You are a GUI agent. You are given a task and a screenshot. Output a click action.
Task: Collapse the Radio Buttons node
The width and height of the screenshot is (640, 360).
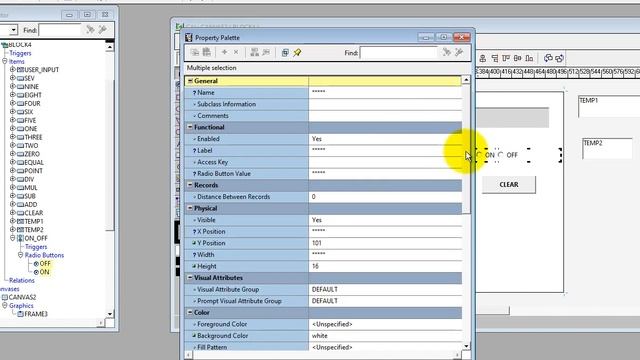(x=20, y=255)
